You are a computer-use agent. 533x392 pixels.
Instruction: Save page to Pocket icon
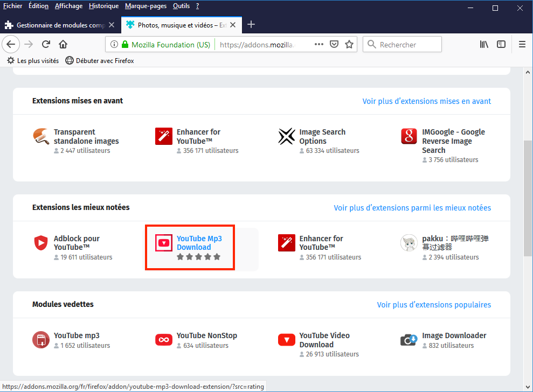[334, 45]
